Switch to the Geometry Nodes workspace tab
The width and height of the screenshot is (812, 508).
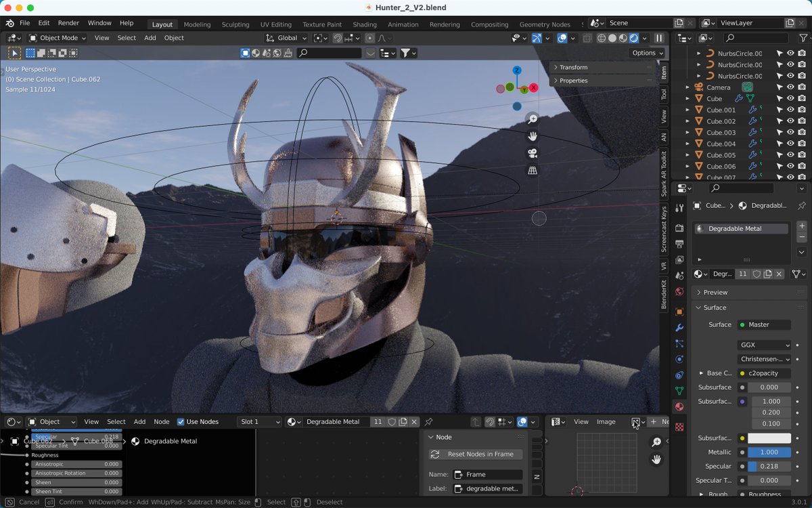545,24
